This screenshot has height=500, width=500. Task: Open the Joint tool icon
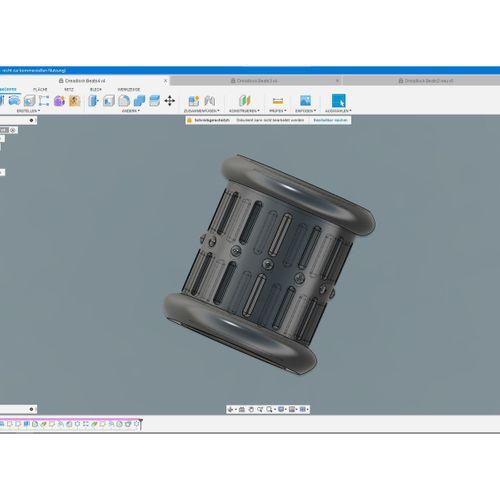click(x=209, y=101)
